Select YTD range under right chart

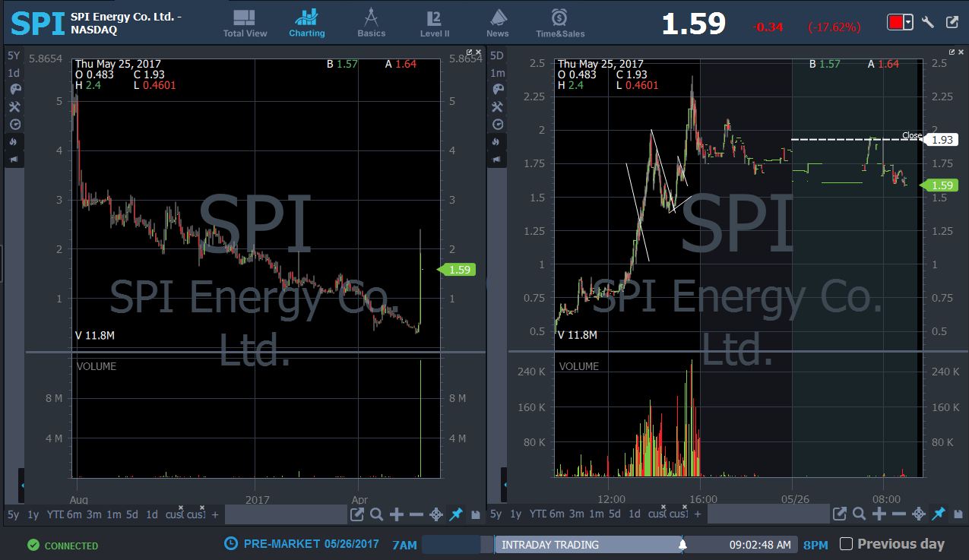click(537, 514)
